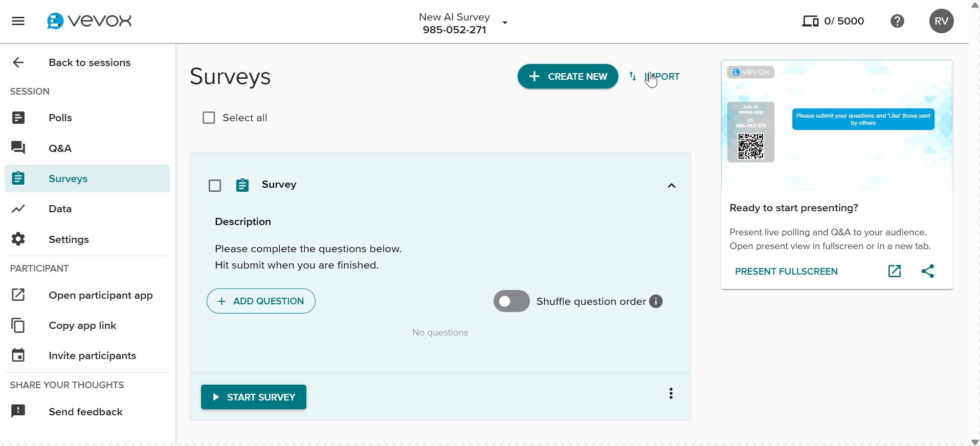Open the hamburger main menu
The image size is (980, 446).
click(18, 21)
